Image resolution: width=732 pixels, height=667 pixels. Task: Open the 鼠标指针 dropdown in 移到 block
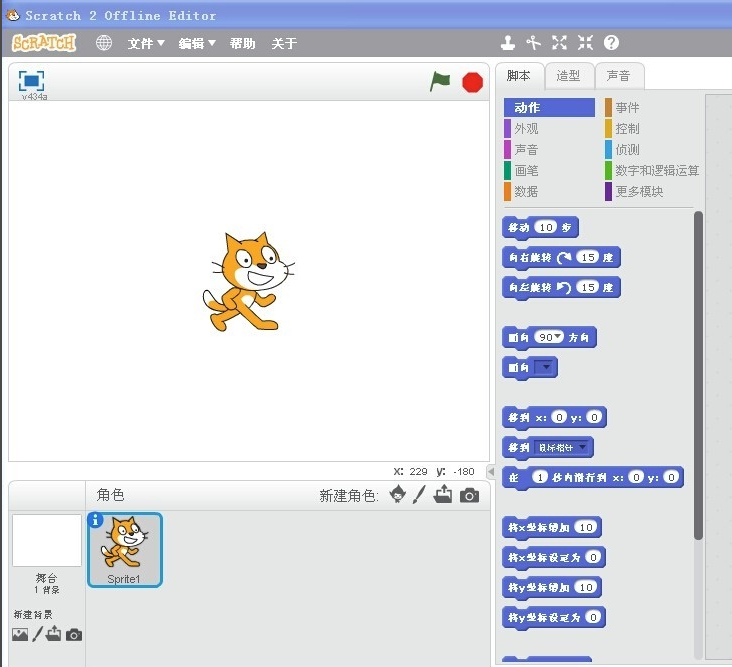tap(562, 447)
